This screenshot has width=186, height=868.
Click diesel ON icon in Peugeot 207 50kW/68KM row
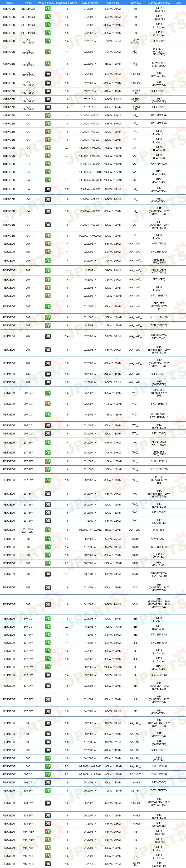pyautogui.click(x=48, y=336)
